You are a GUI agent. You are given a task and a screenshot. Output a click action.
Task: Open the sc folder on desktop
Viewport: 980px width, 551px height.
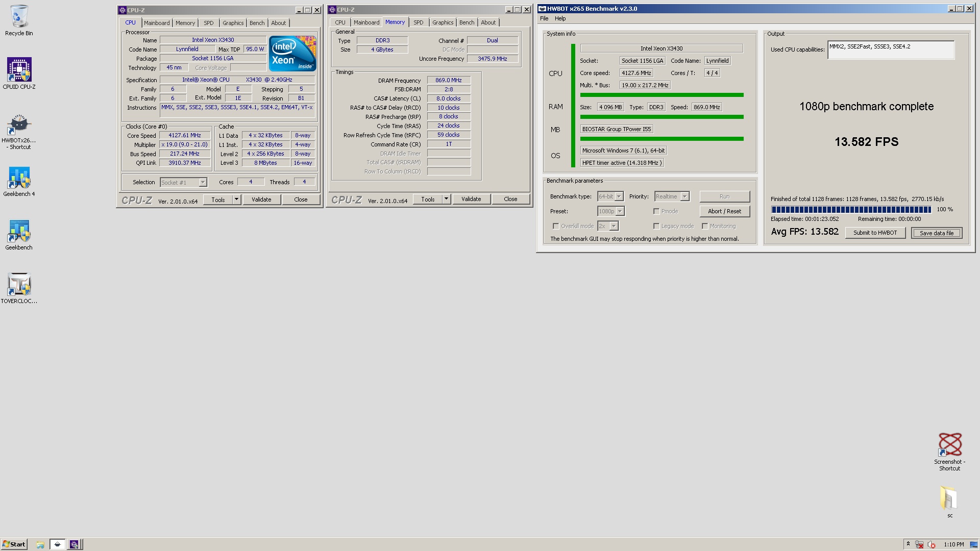click(x=949, y=502)
